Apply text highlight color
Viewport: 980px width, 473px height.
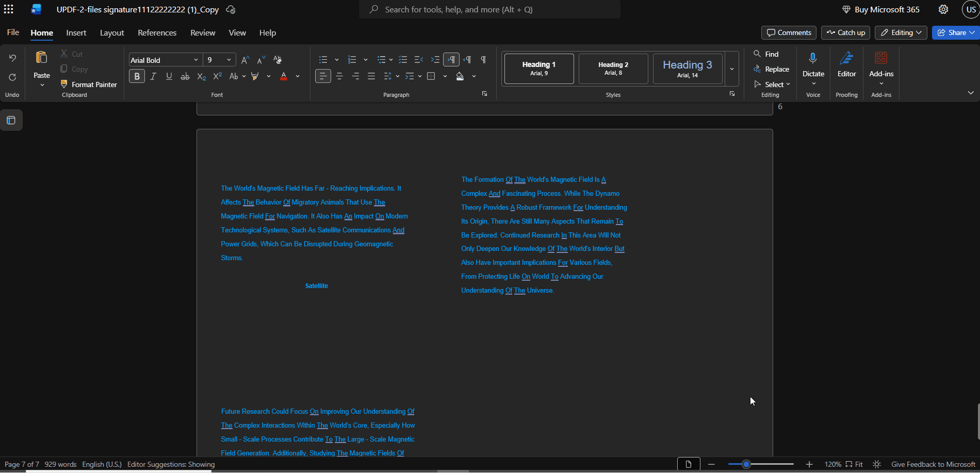pos(255,76)
